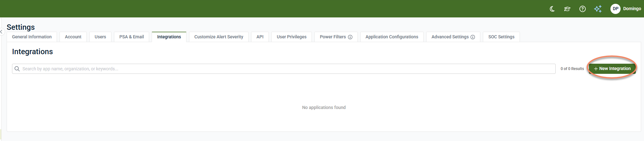Switch to the API tab
The height and width of the screenshot is (141, 644).
point(260,37)
